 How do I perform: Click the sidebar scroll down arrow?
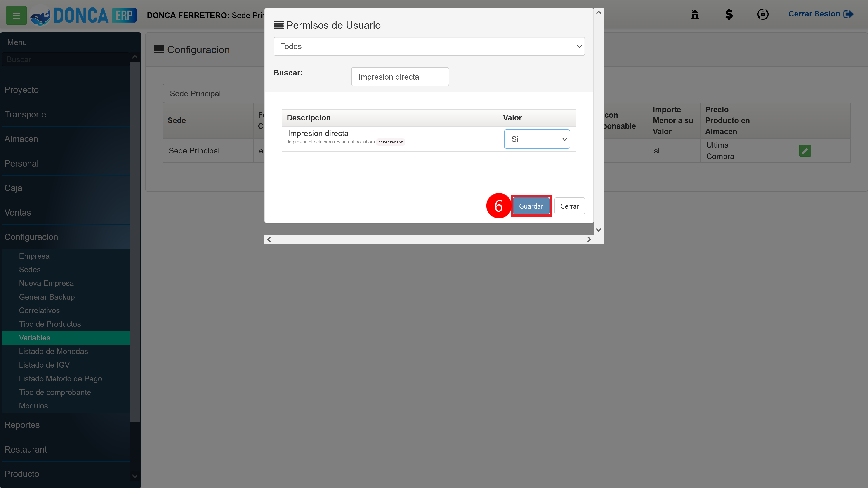[x=135, y=476]
